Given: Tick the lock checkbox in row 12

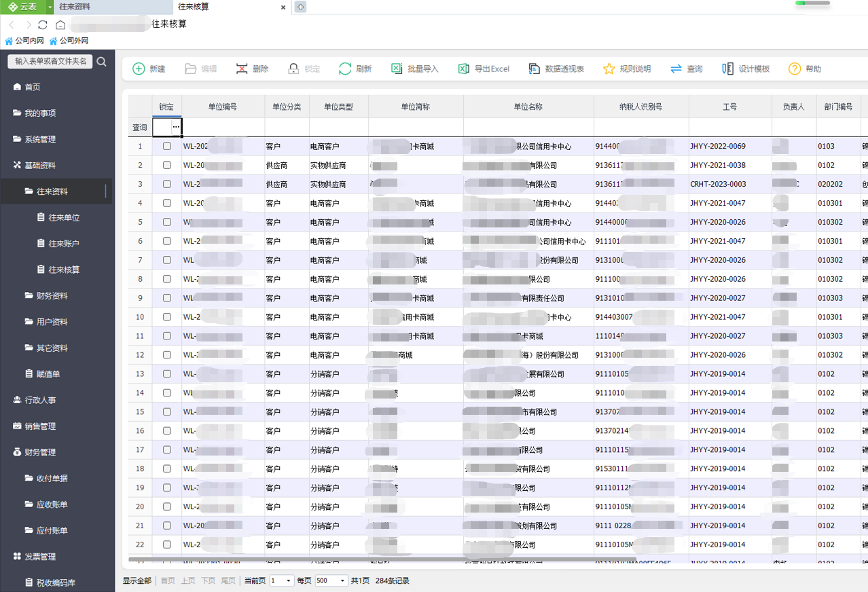Looking at the screenshot, I should 167,355.
